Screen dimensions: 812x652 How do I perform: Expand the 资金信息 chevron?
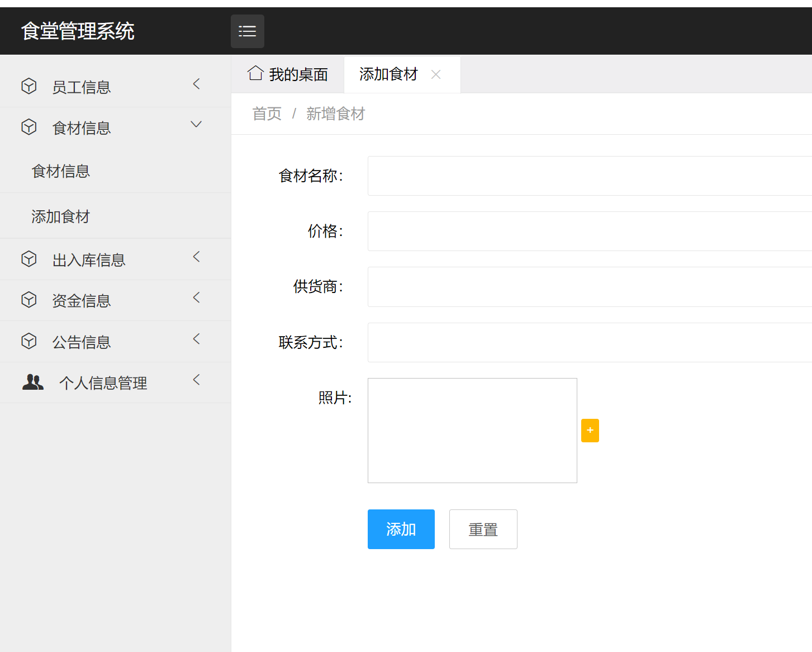tap(196, 297)
